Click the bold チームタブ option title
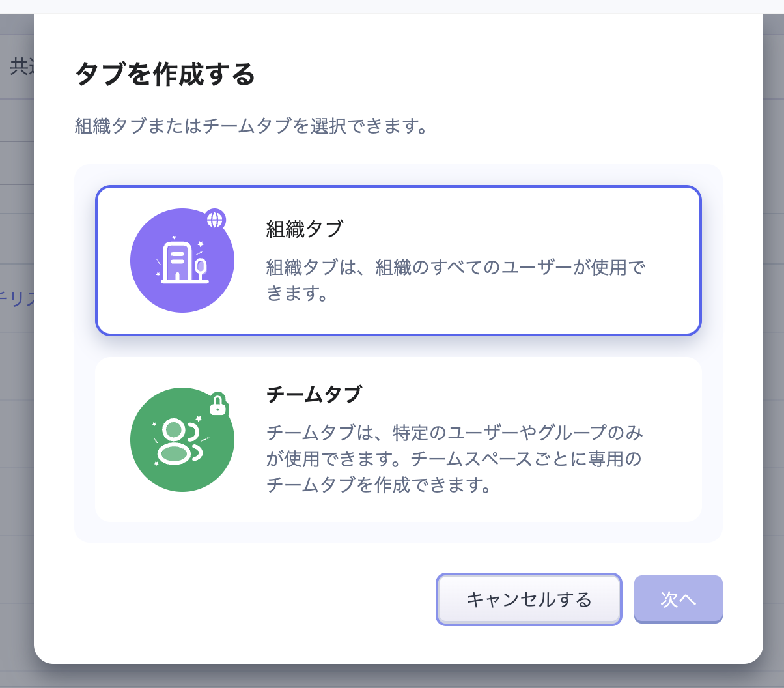784x688 pixels. [x=313, y=394]
